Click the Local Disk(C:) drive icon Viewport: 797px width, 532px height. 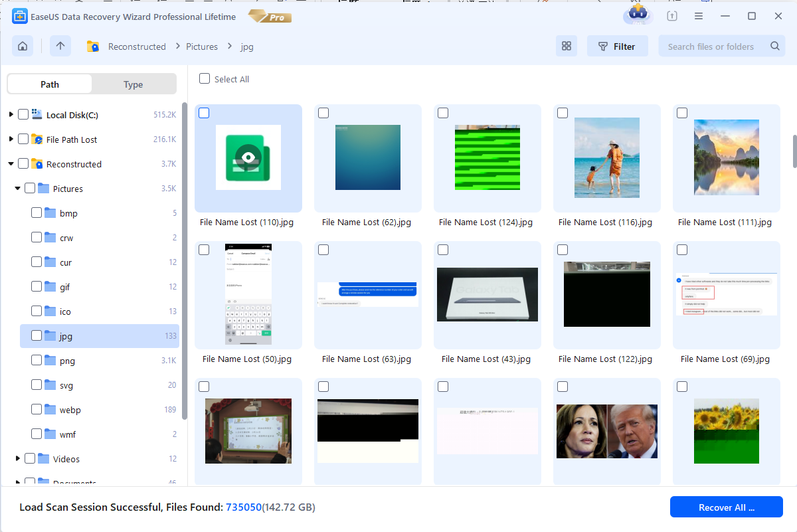(x=37, y=115)
